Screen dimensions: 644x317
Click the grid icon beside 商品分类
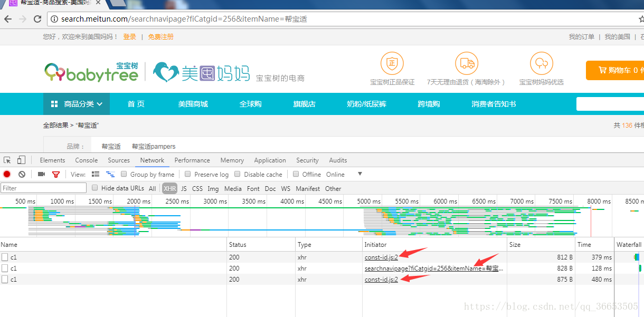54,104
